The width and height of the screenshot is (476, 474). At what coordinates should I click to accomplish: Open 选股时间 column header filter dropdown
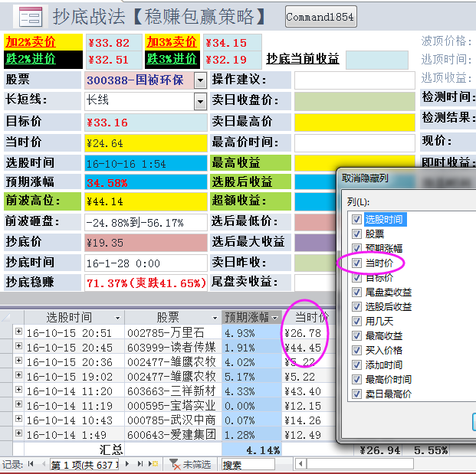tap(117, 317)
